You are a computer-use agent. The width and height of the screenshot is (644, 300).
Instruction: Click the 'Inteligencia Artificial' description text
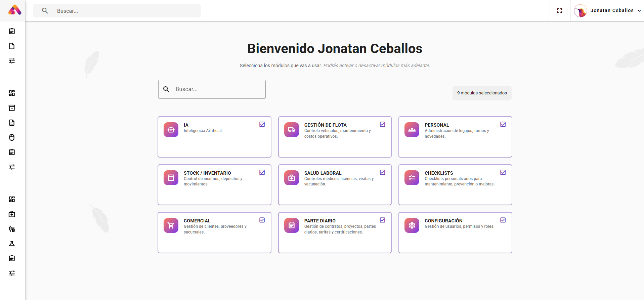pos(203,131)
